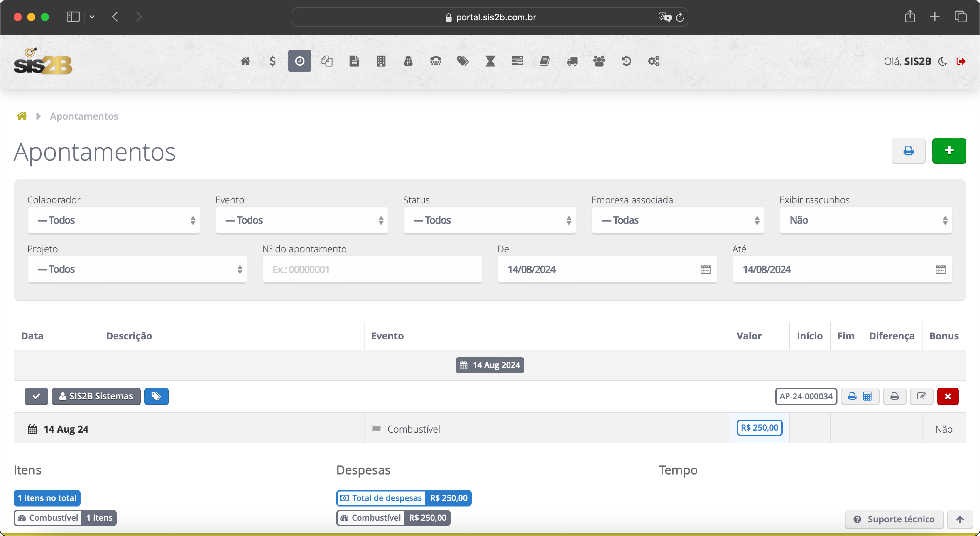Screen dimensions: 980x536
Task: Click the SIS2B logo
Action: pos(43,61)
